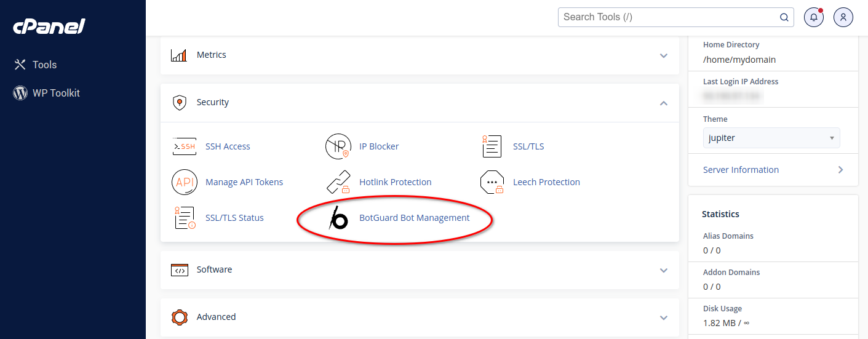This screenshot has height=339, width=868.
Task: Click the Leech Protection icon
Action: (x=492, y=182)
